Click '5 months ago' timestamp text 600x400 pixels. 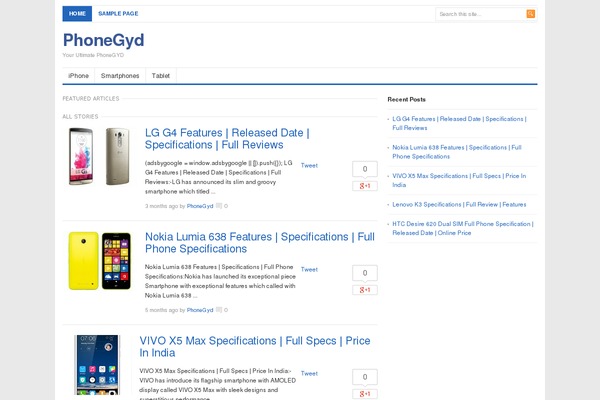(161, 310)
